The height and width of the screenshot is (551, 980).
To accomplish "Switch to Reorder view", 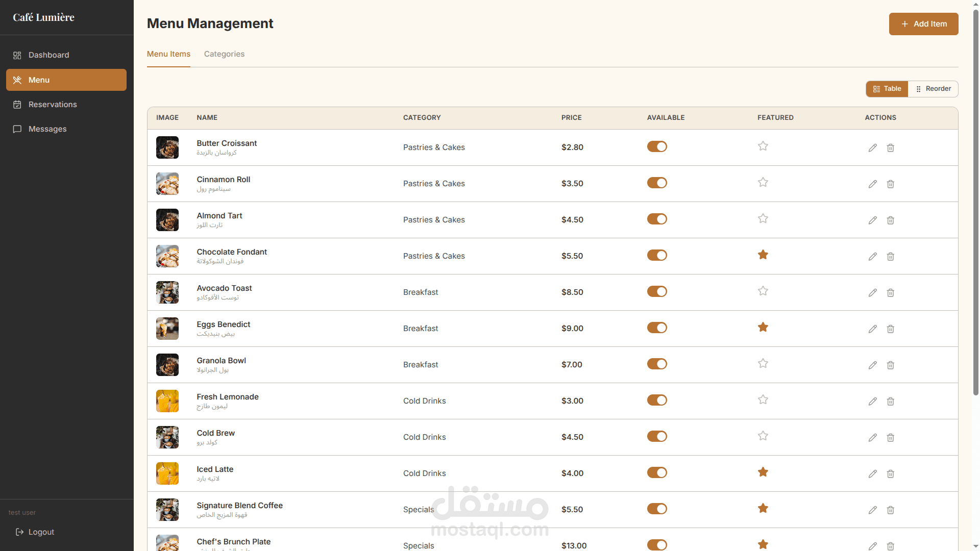I will pyautogui.click(x=933, y=89).
